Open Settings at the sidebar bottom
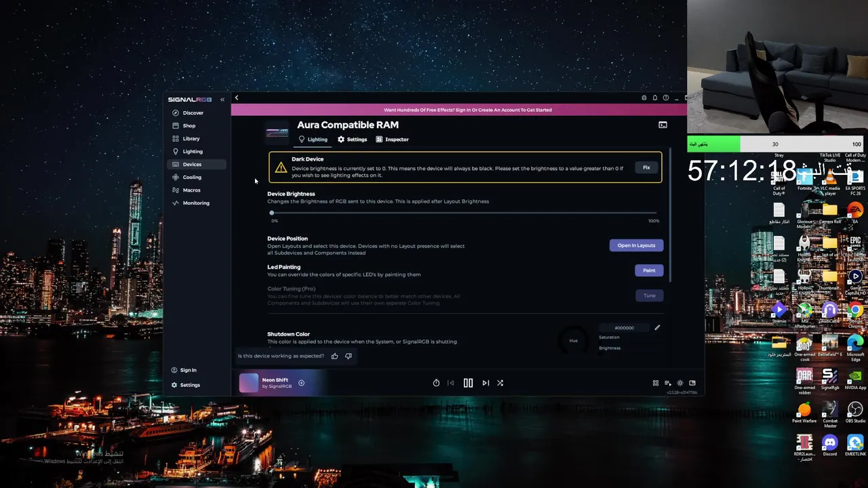The width and height of the screenshot is (868, 488). point(186,385)
